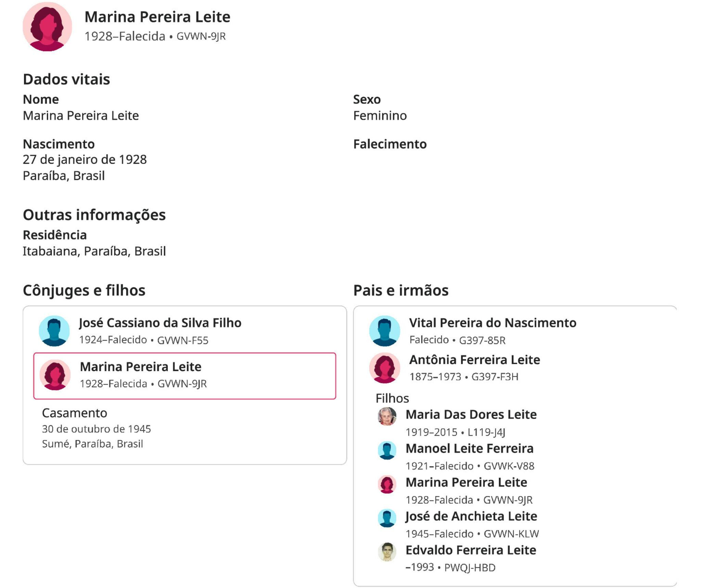
Task: Click Marina Pereira Leite's large profile avatar
Action: pyautogui.click(x=47, y=27)
